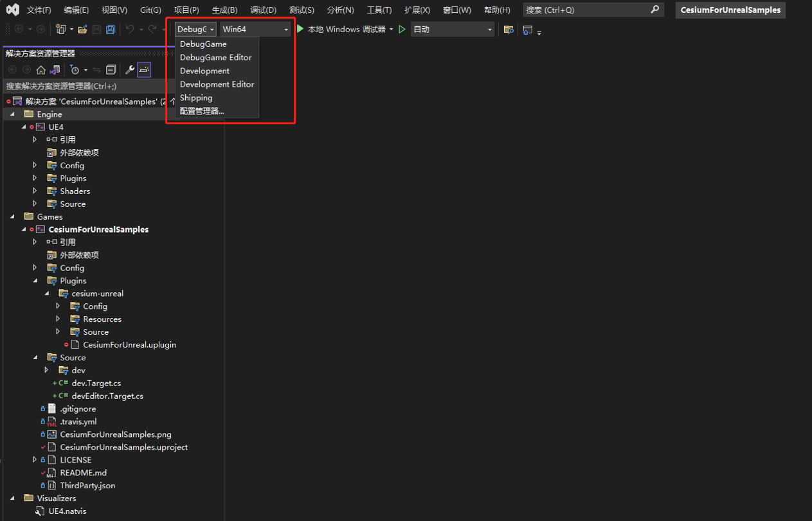Image resolution: width=812 pixels, height=521 pixels.
Task: Open the Git(G) menu
Action: pyautogui.click(x=150, y=10)
